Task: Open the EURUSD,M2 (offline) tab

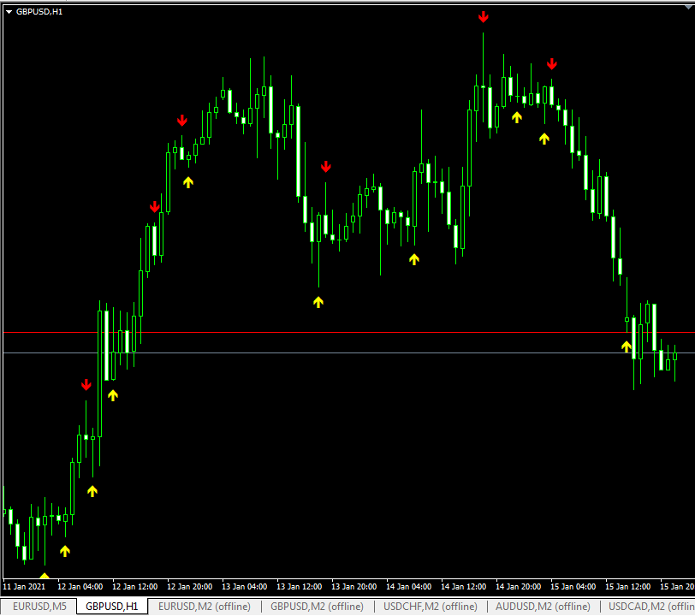Action: [205, 607]
